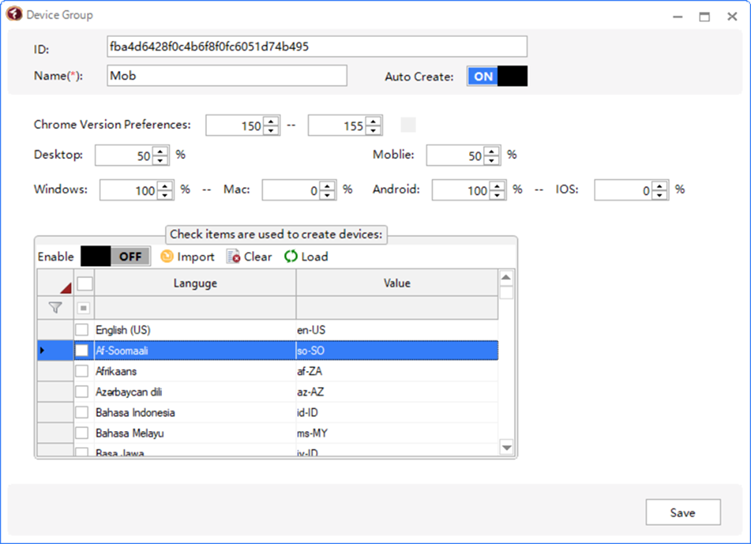Sort by the Value column header
The image size is (751, 544).
pos(397,283)
